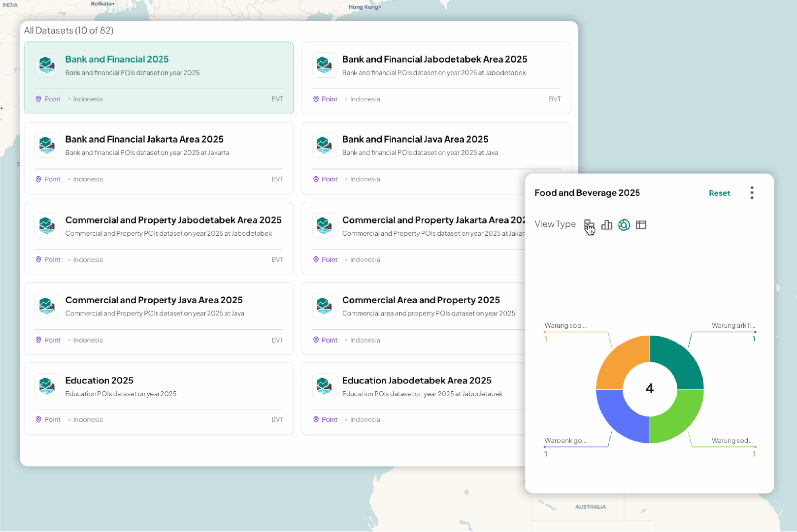Click Point pin icon in Commercial Property Jakarta card
Viewport: 797px width, 532px height.
click(x=316, y=260)
